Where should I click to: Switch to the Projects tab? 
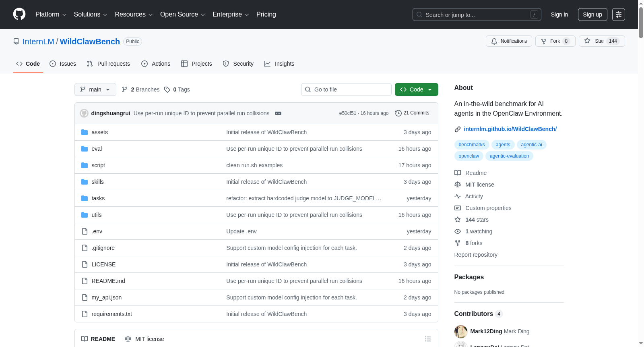[x=196, y=64]
